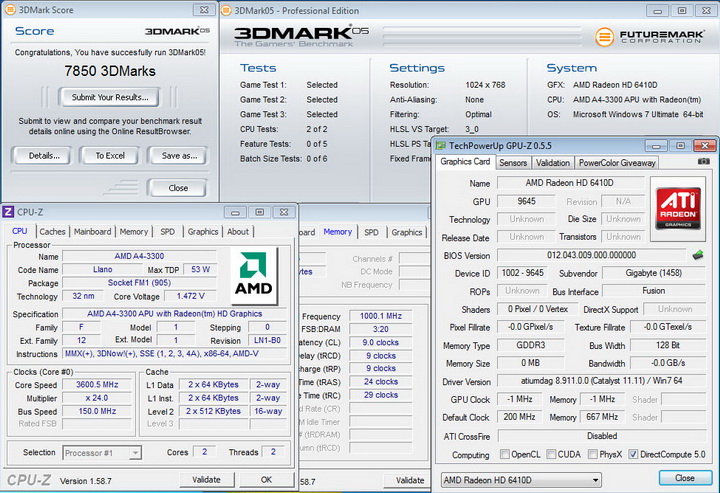Select the CPU tab in CPU-Z
720x493 pixels.
point(20,231)
